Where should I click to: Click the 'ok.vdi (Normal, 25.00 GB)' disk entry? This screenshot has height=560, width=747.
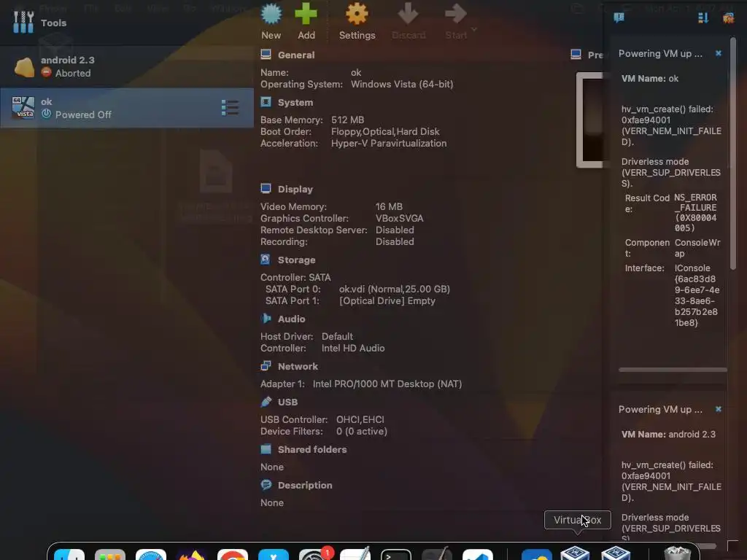[x=395, y=289]
